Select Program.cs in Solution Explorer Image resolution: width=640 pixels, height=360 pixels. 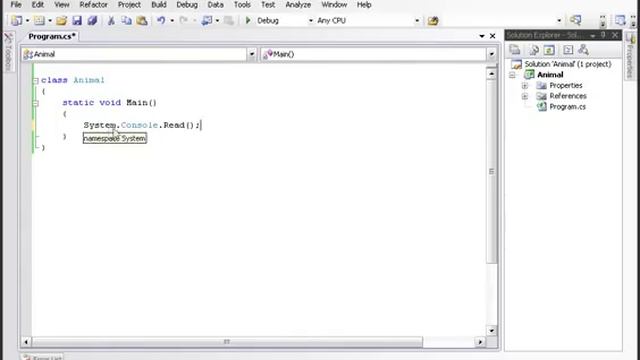567,107
